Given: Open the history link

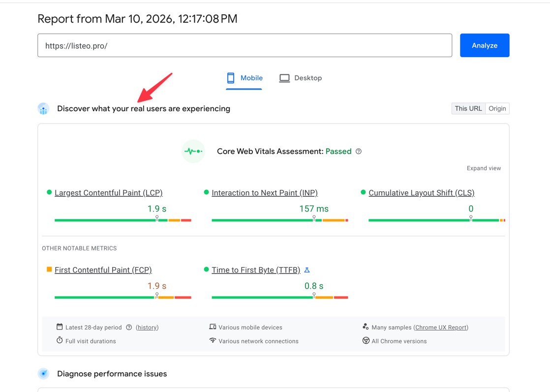Looking at the screenshot, I should (x=147, y=328).
